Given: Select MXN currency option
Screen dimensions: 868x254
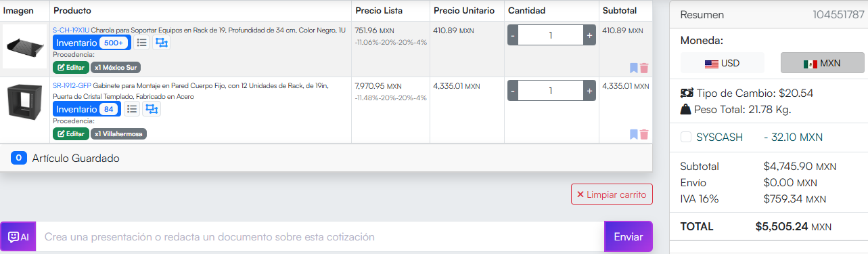Looking at the screenshot, I should pos(822,63).
